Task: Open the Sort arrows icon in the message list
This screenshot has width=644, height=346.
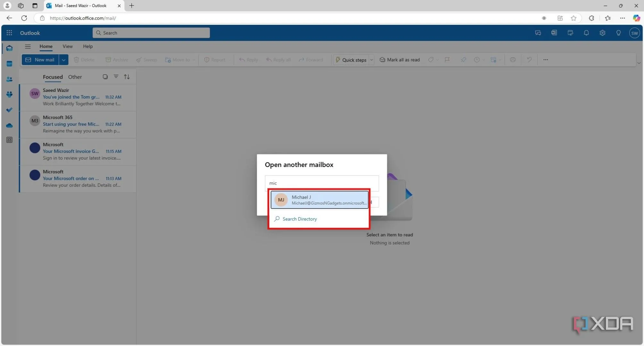Action: click(127, 77)
